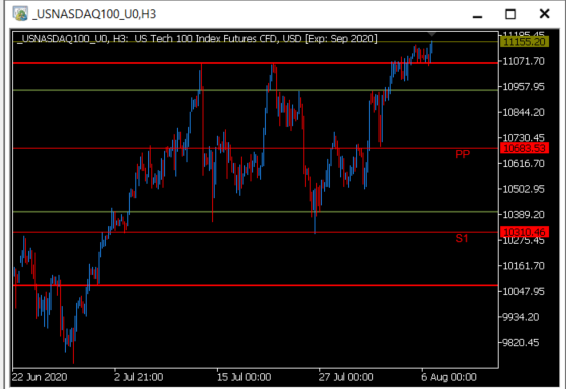Click the 10389.20 price scale value
Screen dimensions: 566x389
[x=523, y=215]
